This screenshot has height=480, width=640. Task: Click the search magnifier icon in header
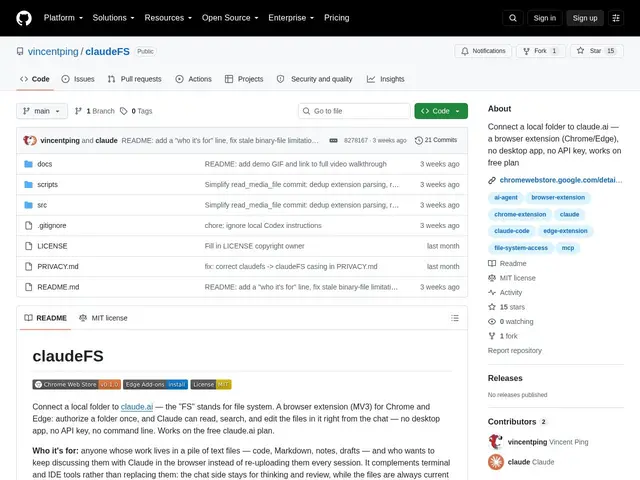tap(513, 18)
